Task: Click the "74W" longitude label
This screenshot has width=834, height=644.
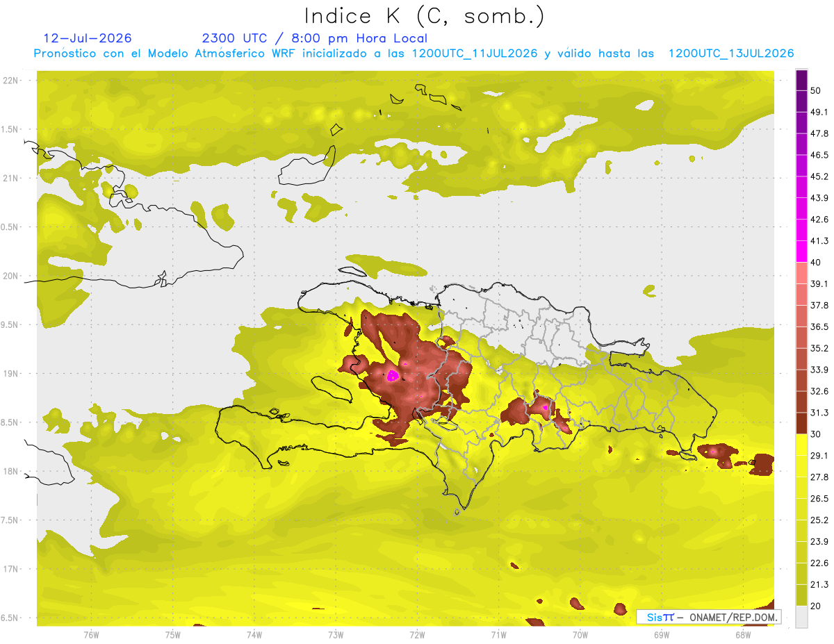Action: [254, 634]
